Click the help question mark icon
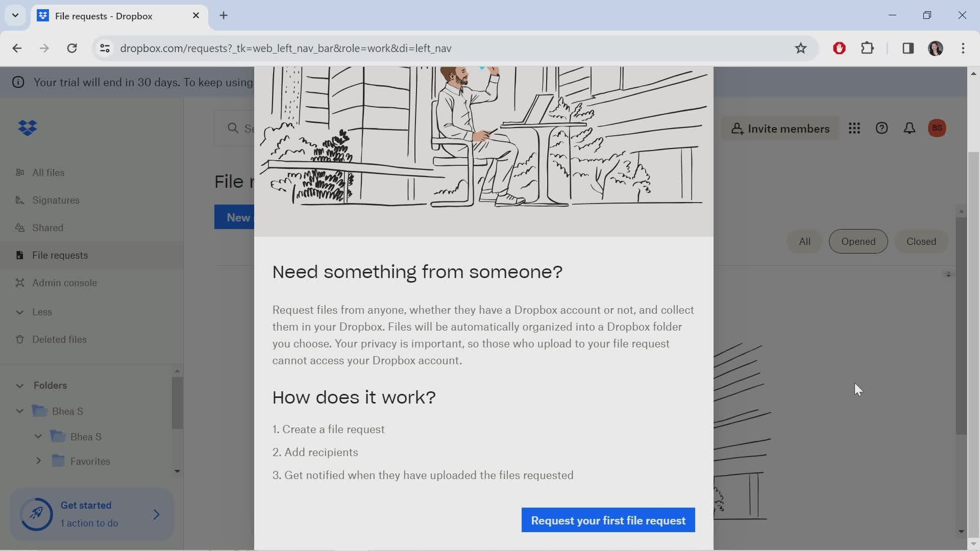The image size is (980, 551). (x=881, y=128)
